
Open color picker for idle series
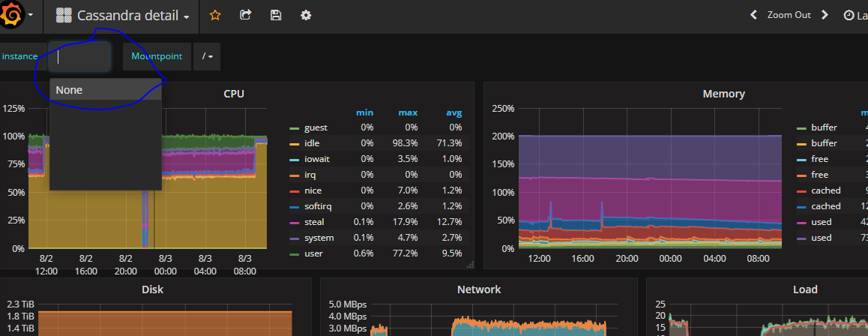tap(295, 144)
